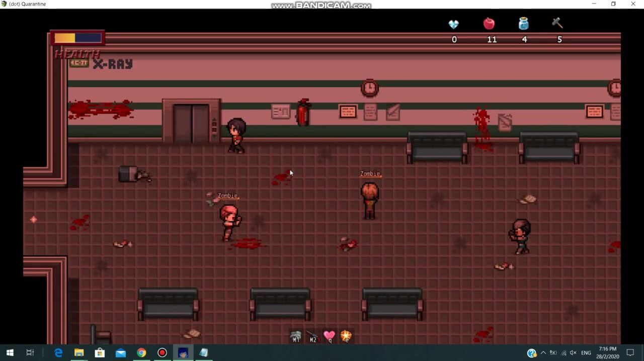The width and height of the screenshot is (644, 361).
Task: Trigger the explosion ability in the hotbar
Action: (x=346, y=336)
